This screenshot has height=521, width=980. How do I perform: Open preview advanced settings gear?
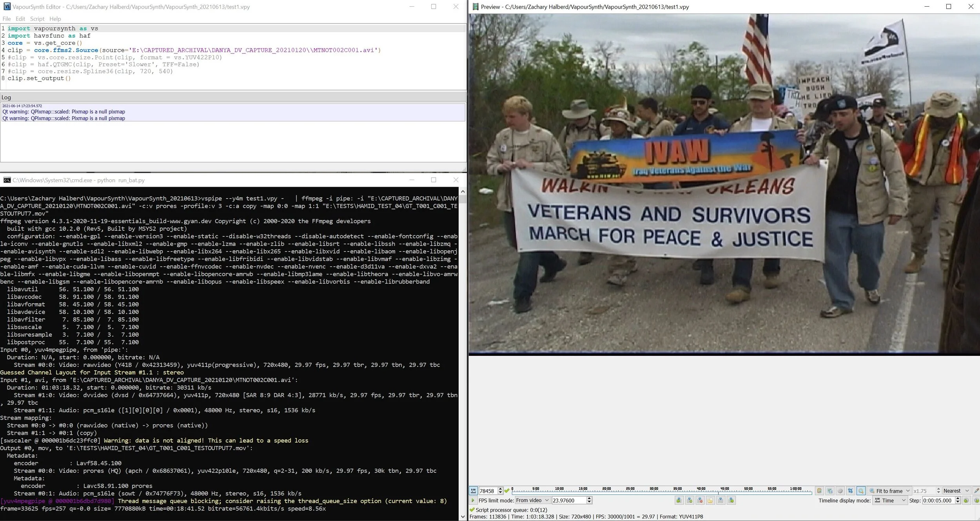tap(840, 491)
